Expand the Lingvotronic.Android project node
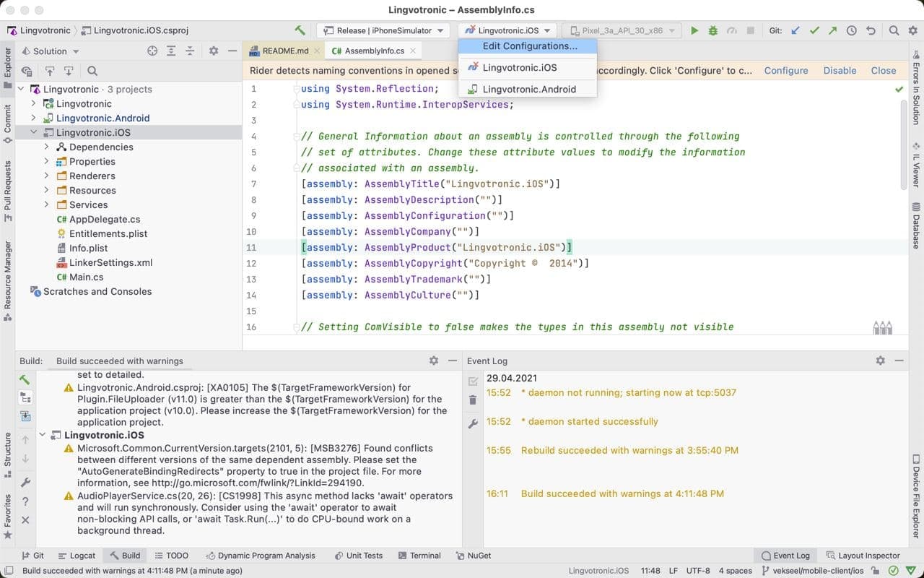 pos(34,118)
